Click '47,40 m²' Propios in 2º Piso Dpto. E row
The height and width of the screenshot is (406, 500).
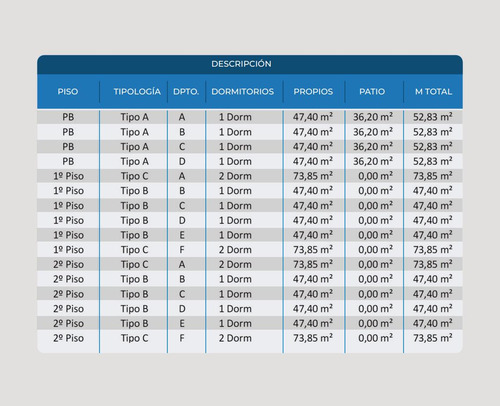pyautogui.click(x=313, y=323)
